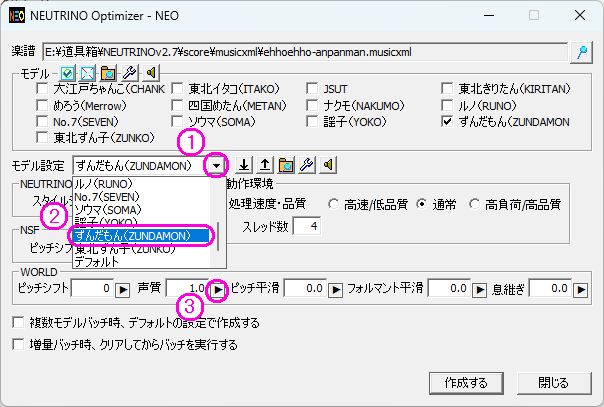Click arrow button next to フォルマント平滑 value

click(480, 289)
